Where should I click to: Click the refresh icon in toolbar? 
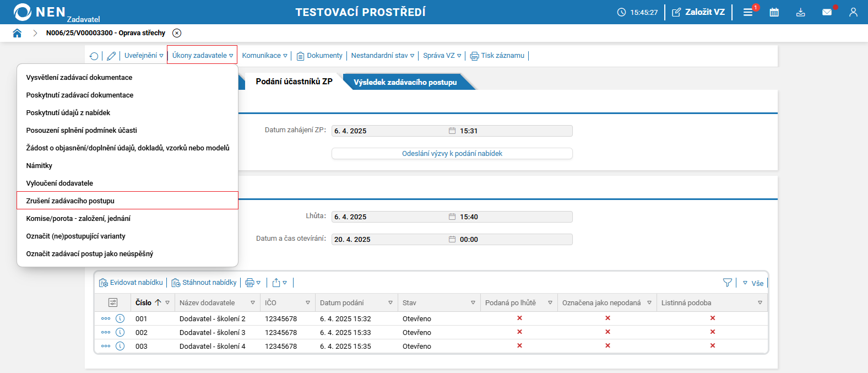coord(94,56)
